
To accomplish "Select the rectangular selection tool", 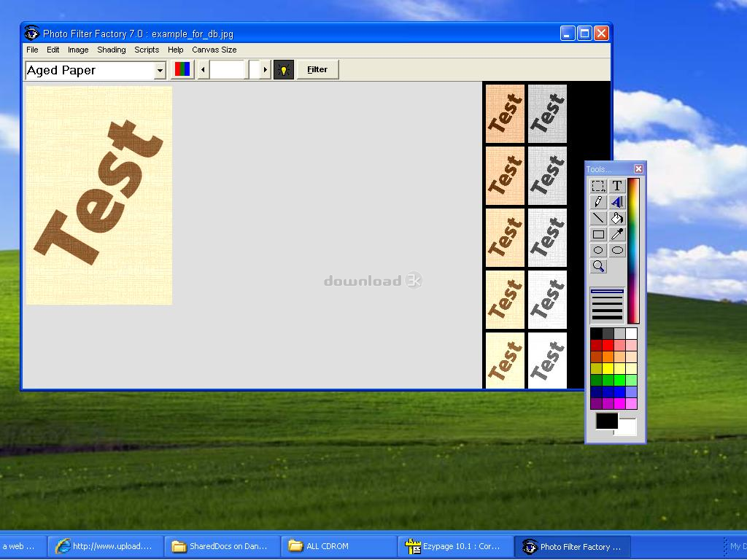I will pyautogui.click(x=598, y=186).
